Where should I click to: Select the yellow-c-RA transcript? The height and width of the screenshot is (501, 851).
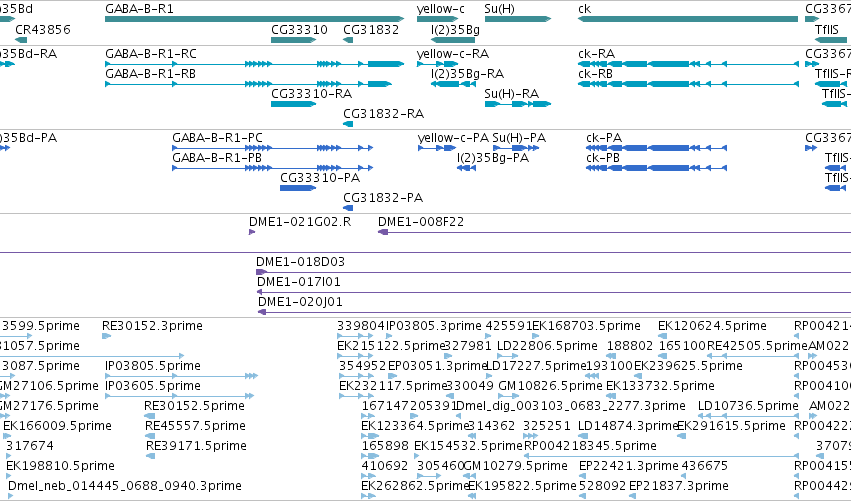[x=438, y=64]
